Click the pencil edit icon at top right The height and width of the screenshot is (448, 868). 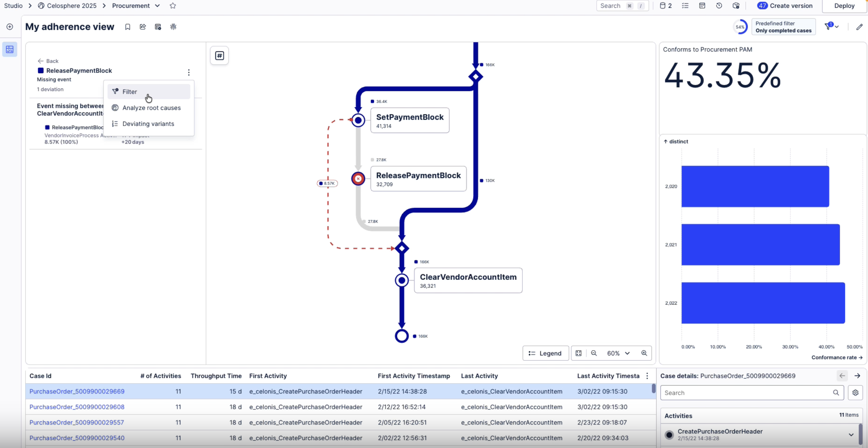(859, 27)
